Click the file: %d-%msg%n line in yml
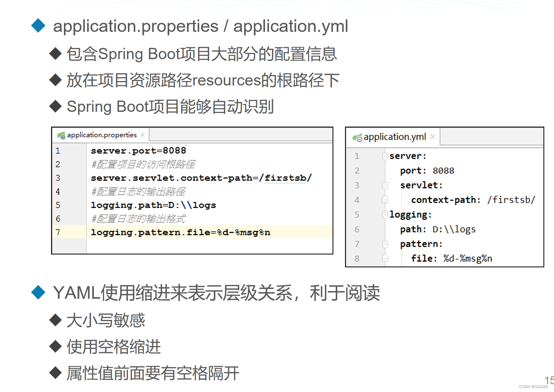The image size is (554, 392). pyautogui.click(x=451, y=258)
